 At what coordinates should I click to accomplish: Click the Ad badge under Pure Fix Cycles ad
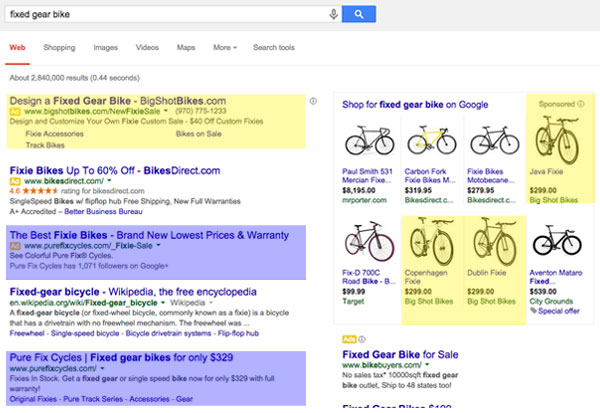point(15,246)
